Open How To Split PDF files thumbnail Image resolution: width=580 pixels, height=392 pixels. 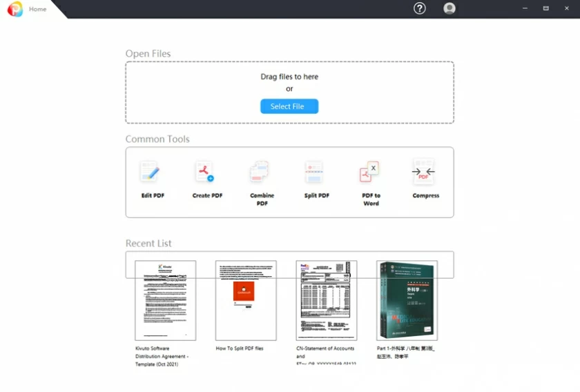[x=246, y=300]
